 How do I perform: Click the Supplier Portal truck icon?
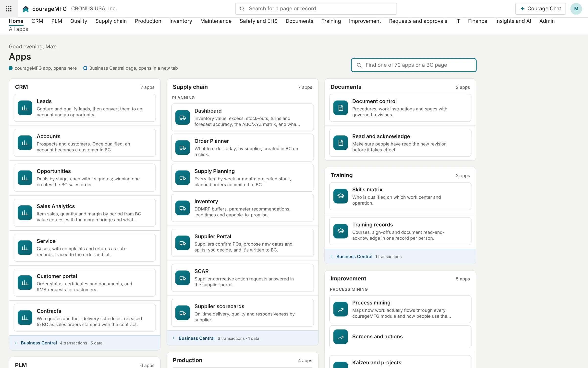(183, 243)
